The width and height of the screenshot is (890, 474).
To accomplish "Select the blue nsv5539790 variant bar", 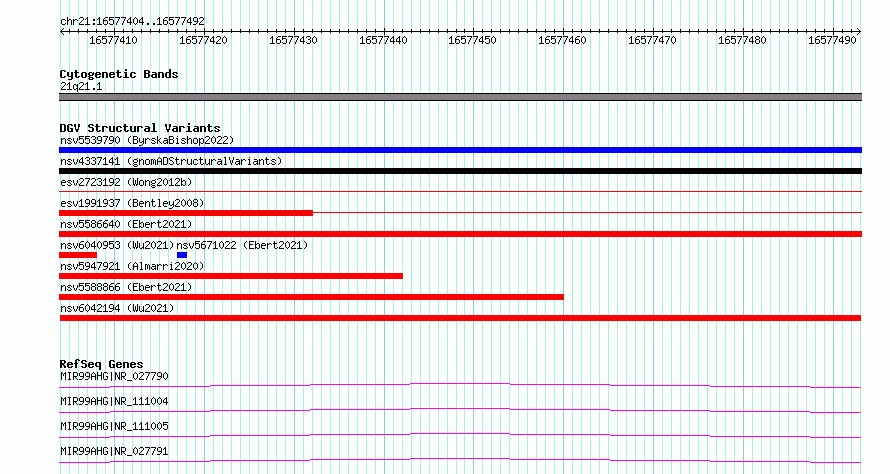I will pyautogui.click(x=460, y=150).
